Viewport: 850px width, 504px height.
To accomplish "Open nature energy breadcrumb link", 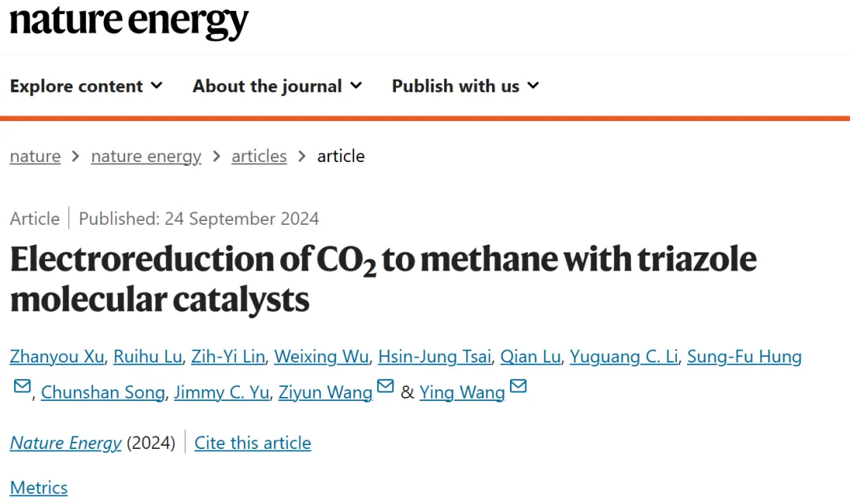I will click(x=146, y=156).
